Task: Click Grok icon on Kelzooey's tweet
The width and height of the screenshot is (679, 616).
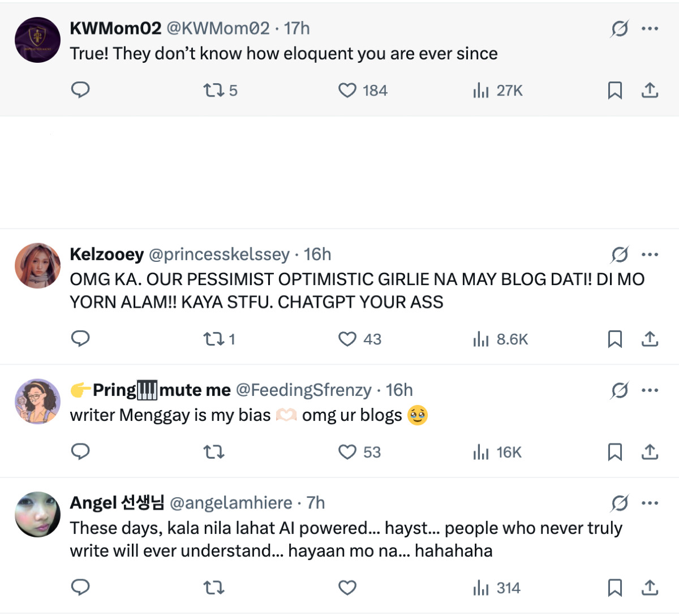Action: tap(620, 255)
